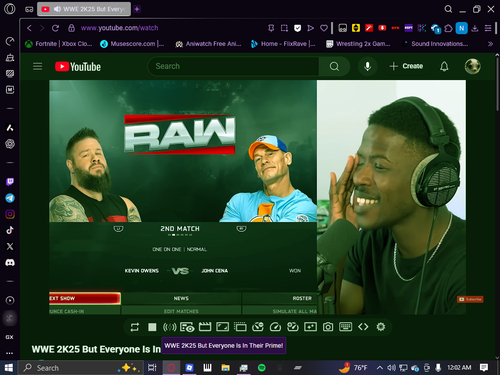Open Spotify from the Windows taskbar

262,368
